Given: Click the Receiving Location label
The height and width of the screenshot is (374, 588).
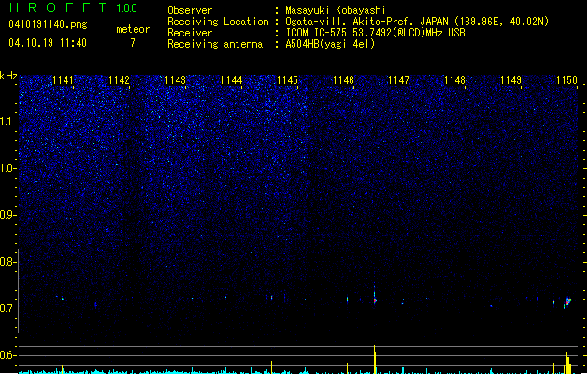Looking at the screenshot, I should click(218, 22).
